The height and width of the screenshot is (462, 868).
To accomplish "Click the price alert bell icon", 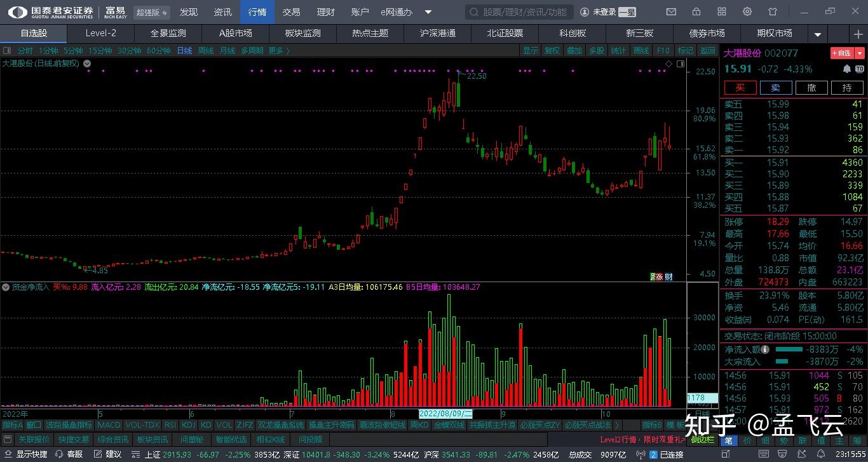I will click(x=846, y=69).
